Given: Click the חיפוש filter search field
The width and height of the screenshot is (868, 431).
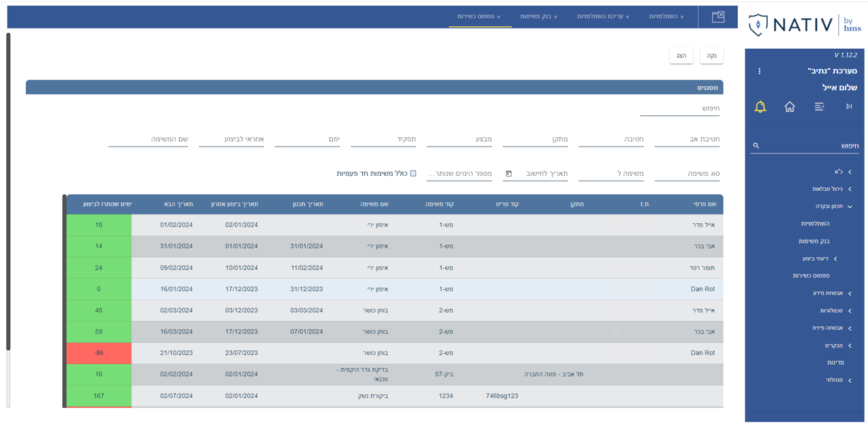Looking at the screenshot, I should tap(679, 109).
